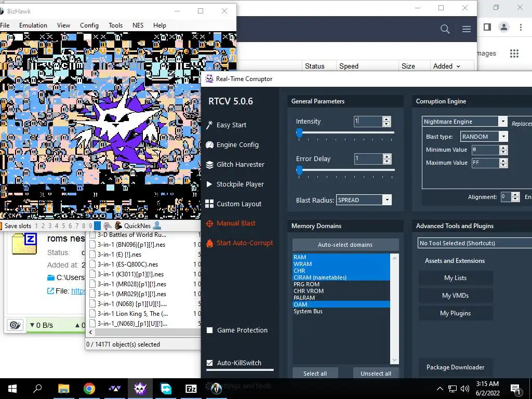
Task: Deselect OAM memory domain
Action: click(341, 304)
